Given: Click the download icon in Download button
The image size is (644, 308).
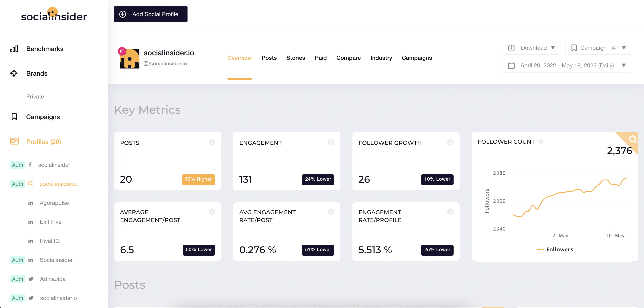Looking at the screenshot, I should 512,48.
